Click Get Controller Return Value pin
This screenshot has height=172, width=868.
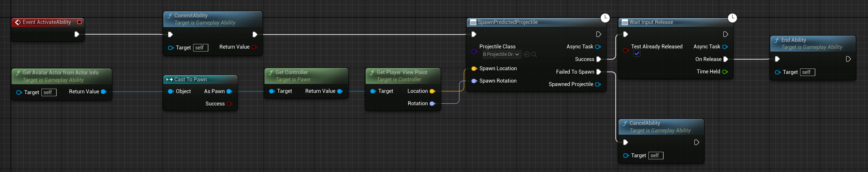click(340, 91)
